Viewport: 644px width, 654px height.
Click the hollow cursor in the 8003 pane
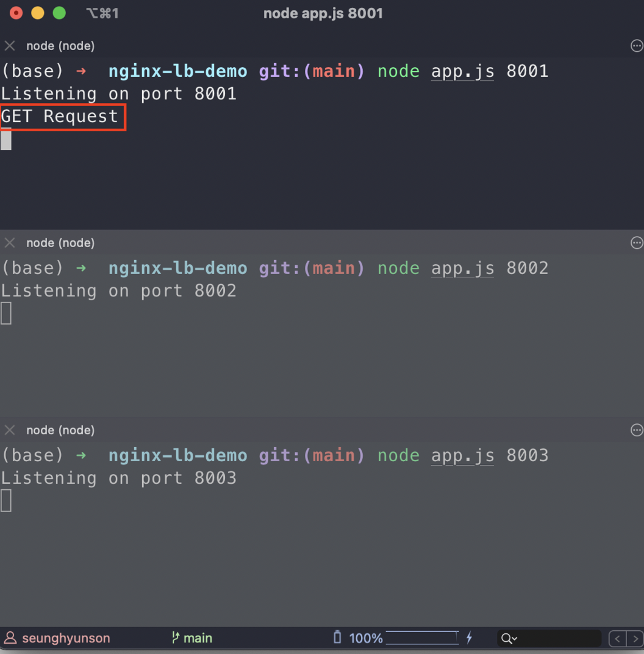[x=6, y=500]
